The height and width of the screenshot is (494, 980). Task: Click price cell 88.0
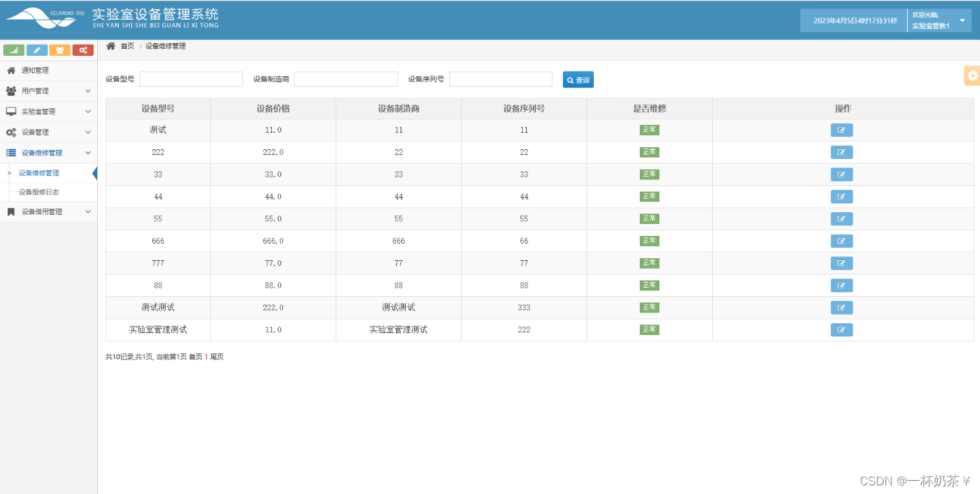[x=273, y=286]
